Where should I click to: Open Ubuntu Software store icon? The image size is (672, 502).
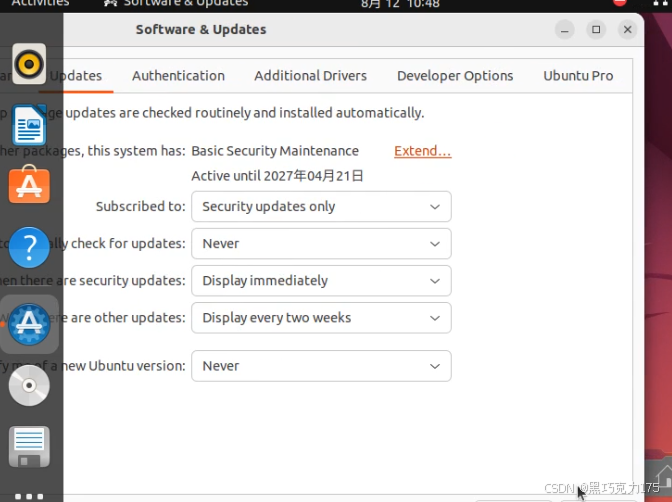pos(29,184)
